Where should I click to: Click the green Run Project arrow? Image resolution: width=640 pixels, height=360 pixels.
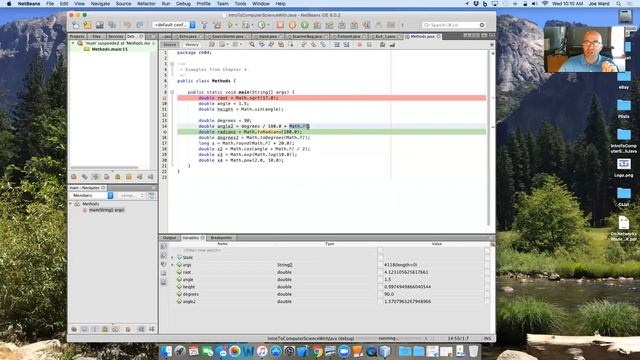tap(230, 25)
